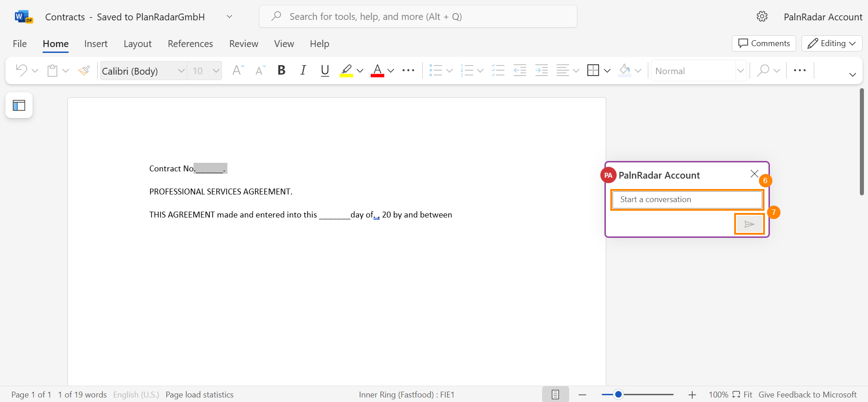Open the Normal styles dropdown
Image resolution: width=868 pixels, height=402 pixels.
(x=740, y=71)
